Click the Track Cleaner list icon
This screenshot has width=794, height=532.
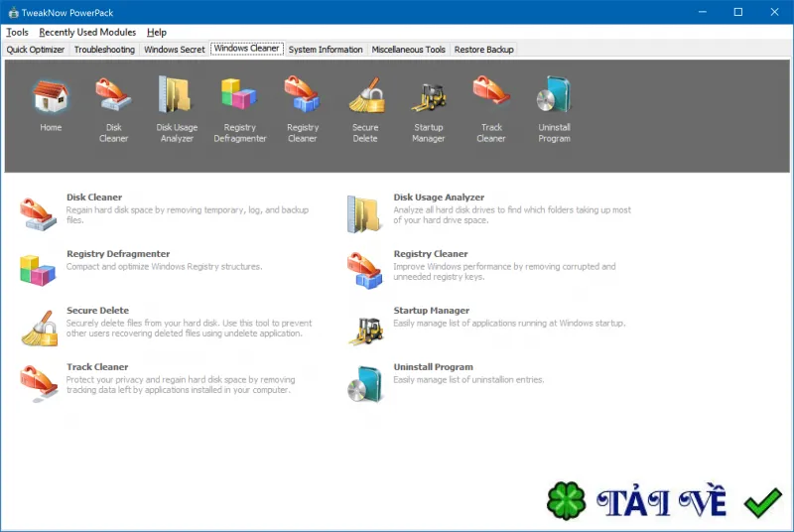pos(39,384)
